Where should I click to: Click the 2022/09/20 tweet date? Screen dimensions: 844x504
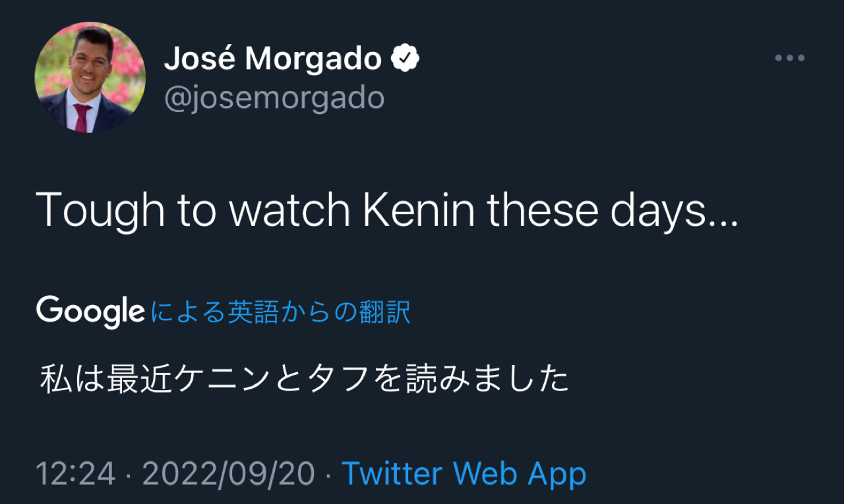pyautogui.click(x=229, y=474)
